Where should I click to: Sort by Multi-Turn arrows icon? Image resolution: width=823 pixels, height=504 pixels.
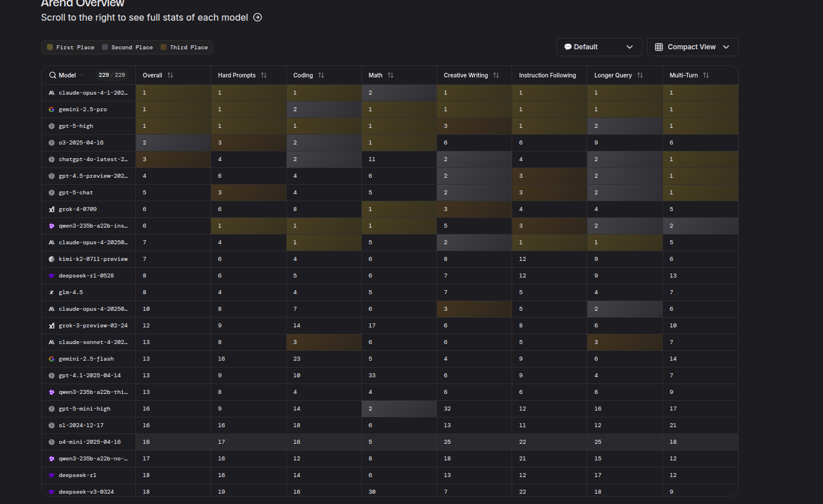click(706, 75)
